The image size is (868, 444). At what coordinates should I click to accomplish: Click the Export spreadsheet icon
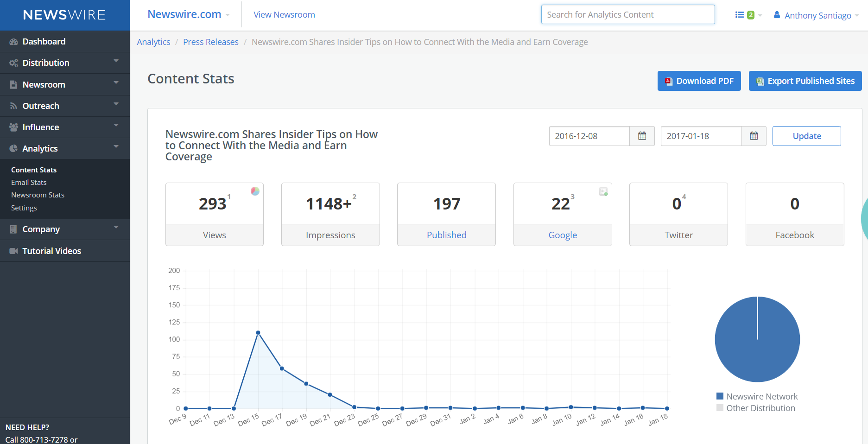click(760, 82)
